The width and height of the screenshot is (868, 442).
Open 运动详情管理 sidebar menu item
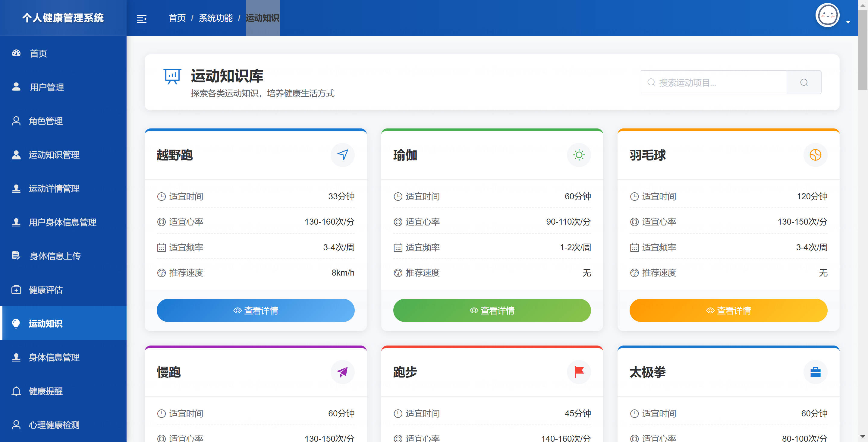click(x=63, y=188)
